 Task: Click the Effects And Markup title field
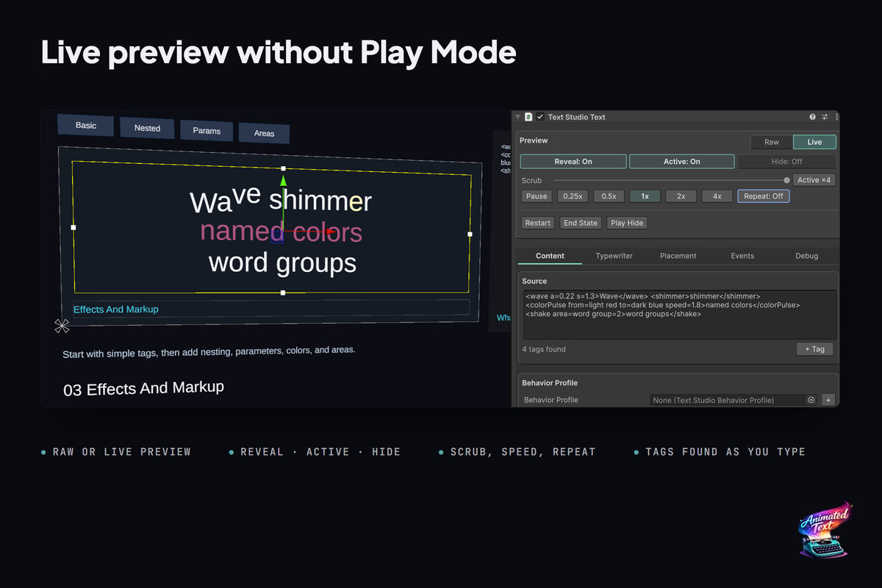coord(271,309)
